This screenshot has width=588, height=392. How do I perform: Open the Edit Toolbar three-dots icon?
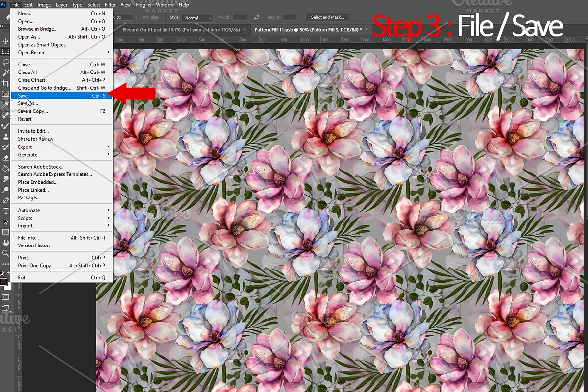[6, 264]
